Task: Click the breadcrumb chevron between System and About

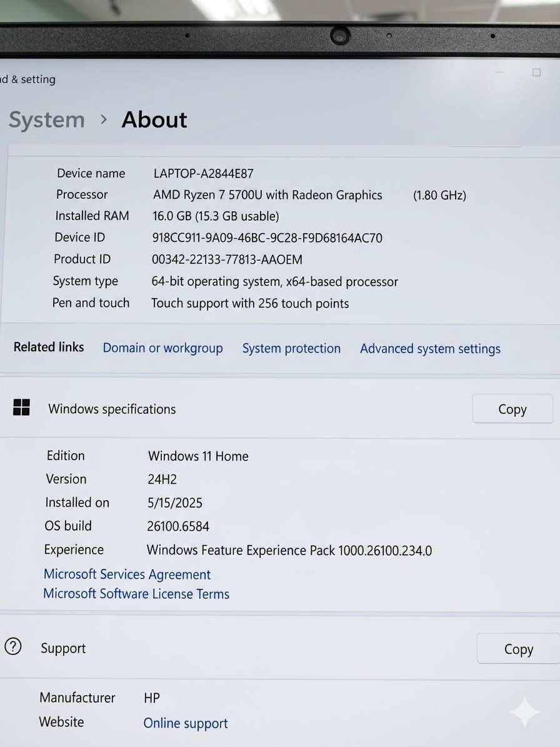Action: 103,119
